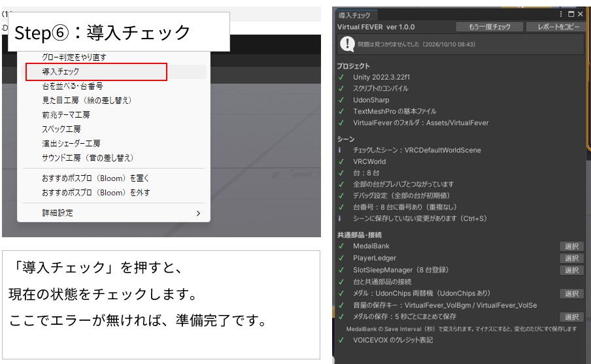This screenshot has width=591, height=364.
Task: Click the info icon beside チェックしたシーン
Action: (x=339, y=150)
